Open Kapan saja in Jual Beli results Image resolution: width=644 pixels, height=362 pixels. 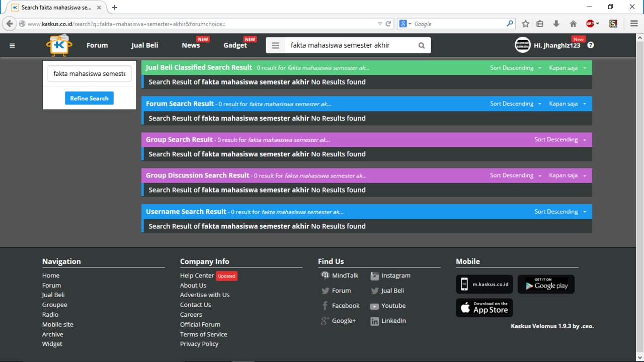pos(568,68)
